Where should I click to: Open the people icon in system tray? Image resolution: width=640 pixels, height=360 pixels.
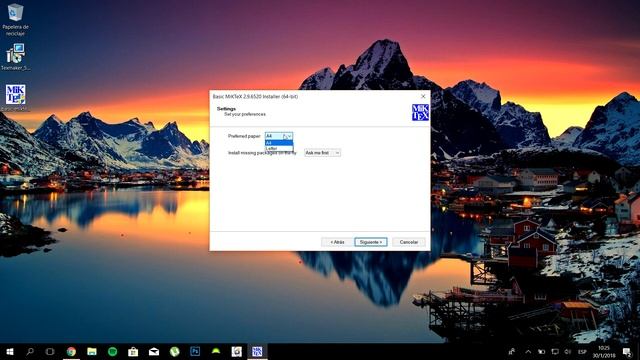coord(511,351)
